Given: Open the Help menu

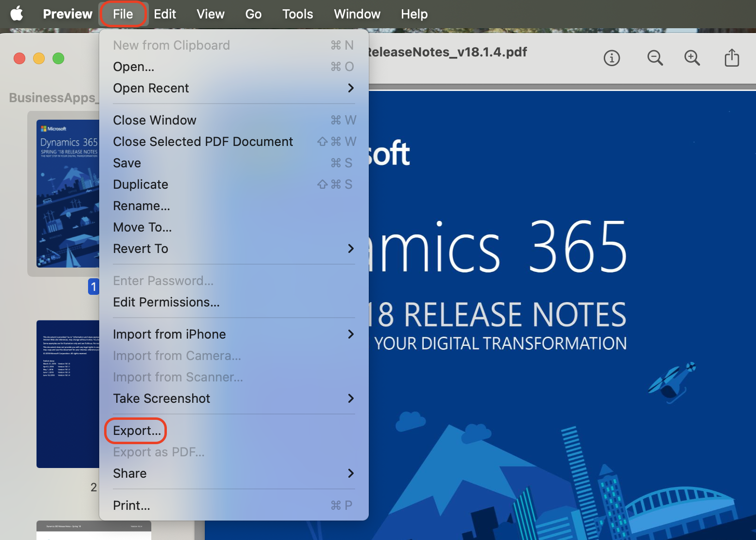Looking at the screenshot, I should point(414,14).
